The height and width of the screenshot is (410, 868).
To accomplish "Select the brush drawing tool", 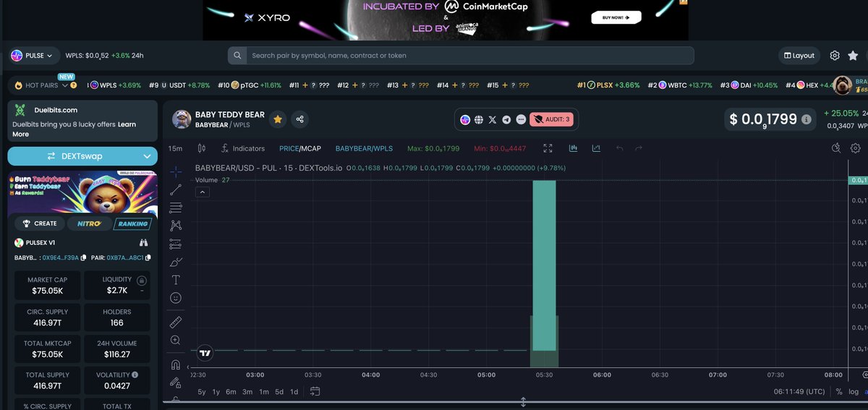I will click(176, 262).
